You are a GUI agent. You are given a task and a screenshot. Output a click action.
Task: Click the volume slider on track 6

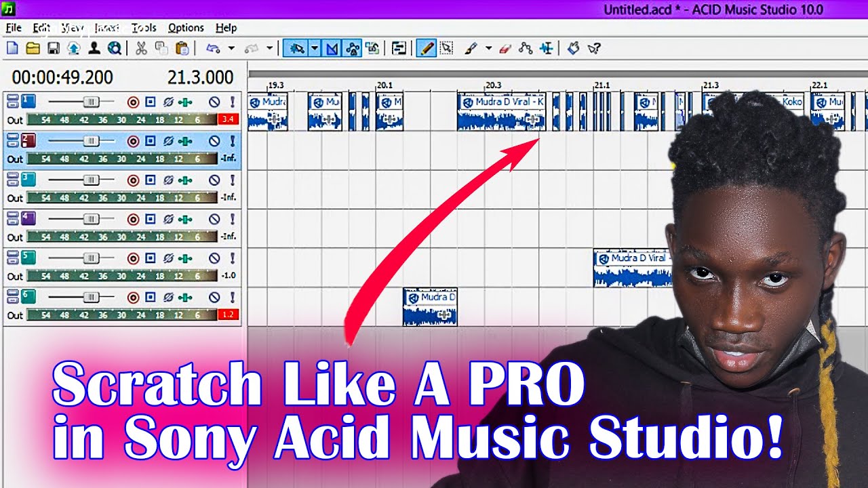90,297
